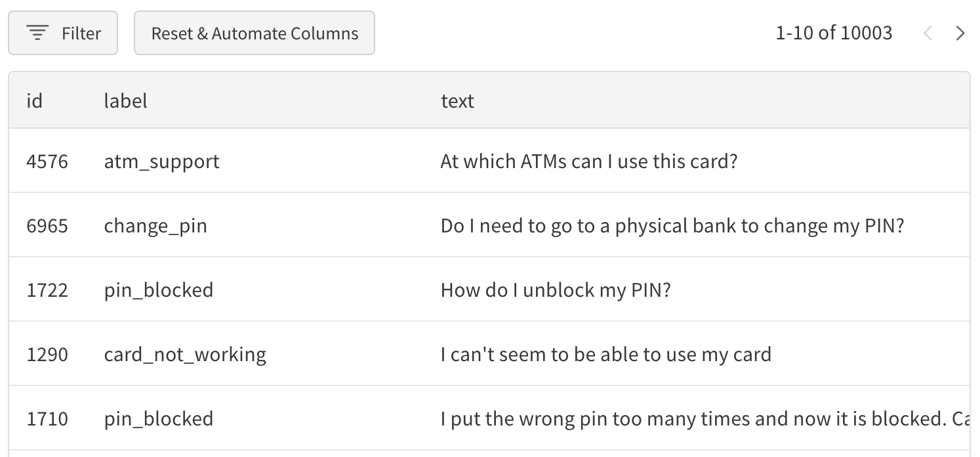Open the Filter button
Viewport: 980px width, 457px height.
pos(63,33)
